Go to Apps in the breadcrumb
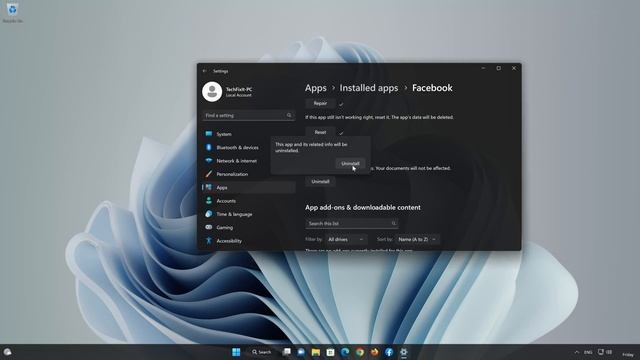The width and height of the screenshot is (640, 360). pos(316,88)
